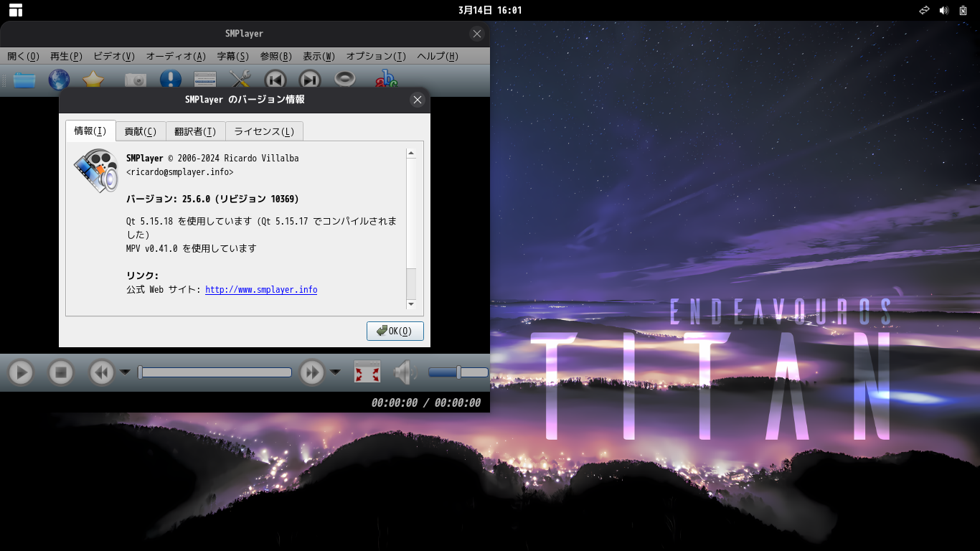Click the blue folder open-file toolbar icon
Screen dimensions: 980x551
[24, 80]
